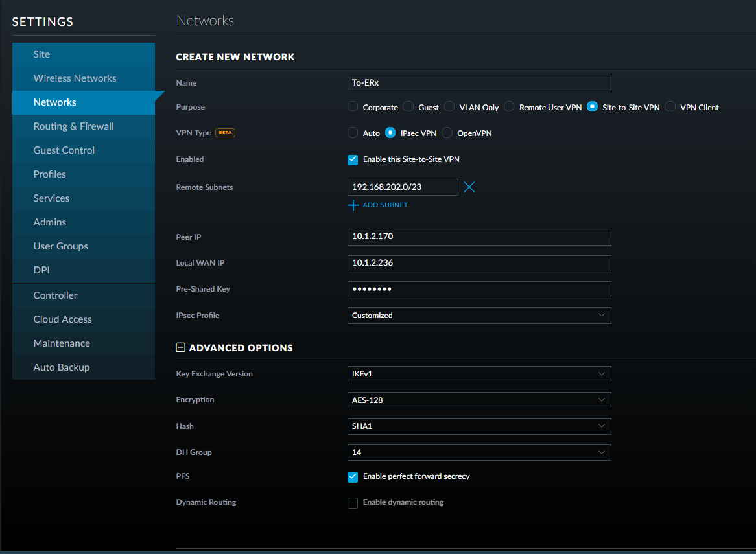Select Site-to-Site VPN purpose

pos(592,106)
